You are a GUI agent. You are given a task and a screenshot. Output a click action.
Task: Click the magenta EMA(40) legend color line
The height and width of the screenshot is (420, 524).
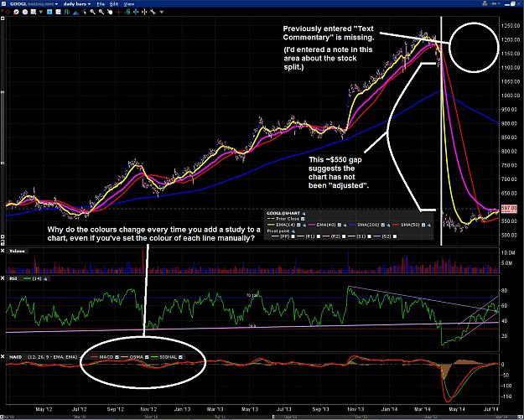pos(312,225)
